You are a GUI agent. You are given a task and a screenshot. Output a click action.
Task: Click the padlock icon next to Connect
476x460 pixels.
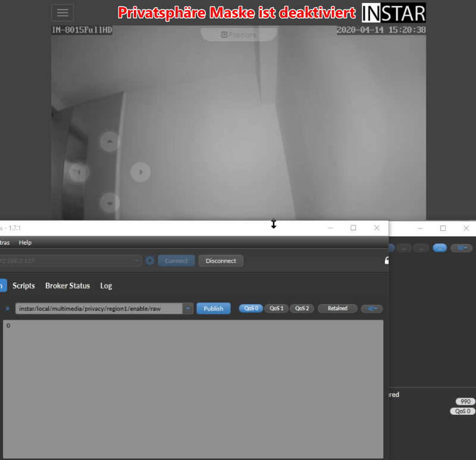(386, 261)
